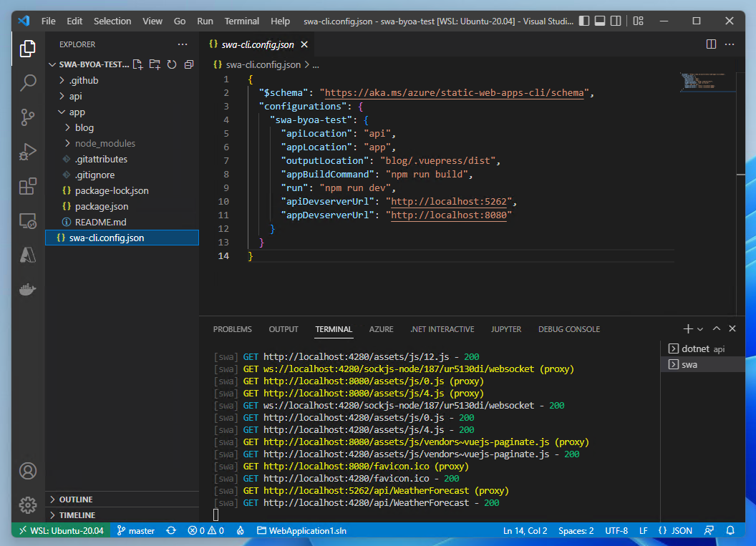Click errors and warnings count in status bar

click(x=206, y=530)
